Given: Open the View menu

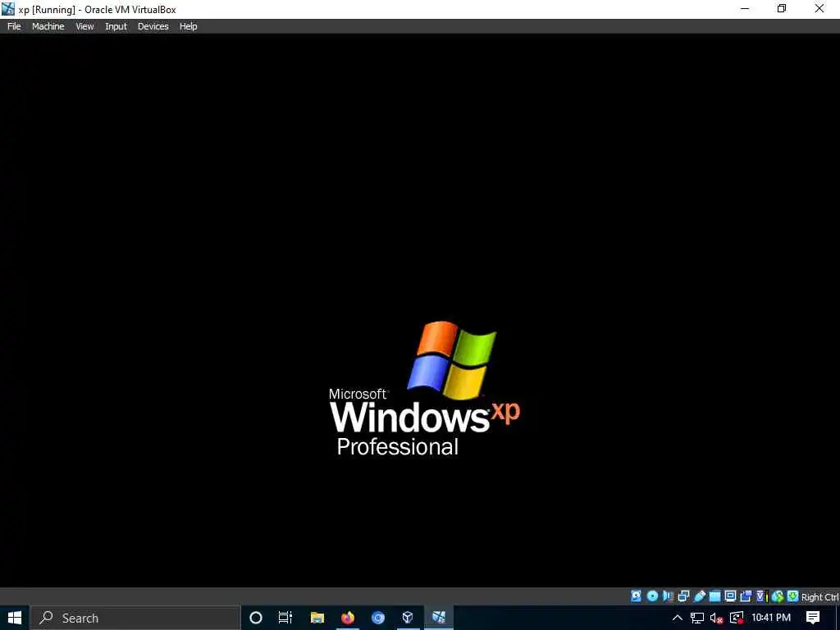Looking at the screenshot, I should [84, 26].
